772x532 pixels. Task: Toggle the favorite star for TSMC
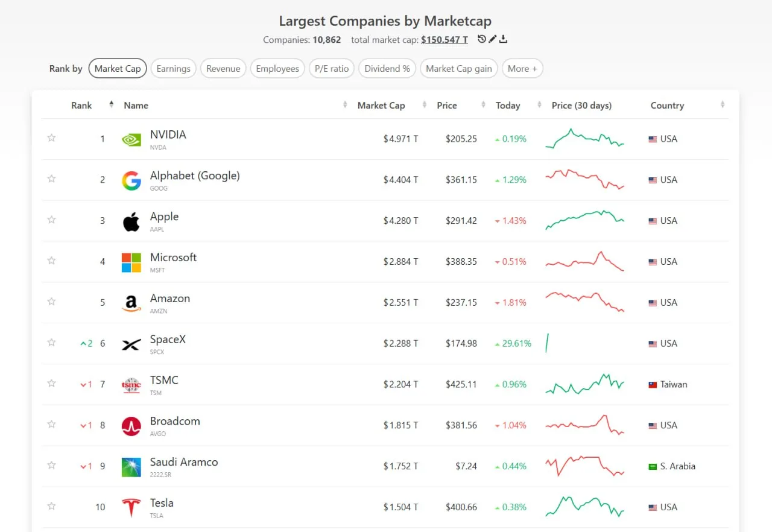[51, 383]
